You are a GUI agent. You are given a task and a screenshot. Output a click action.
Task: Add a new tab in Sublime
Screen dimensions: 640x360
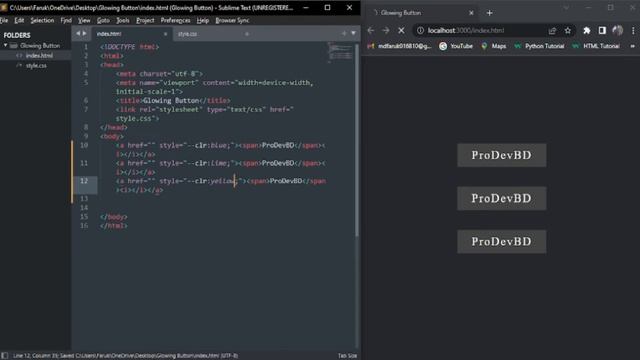tap(344, 33)
